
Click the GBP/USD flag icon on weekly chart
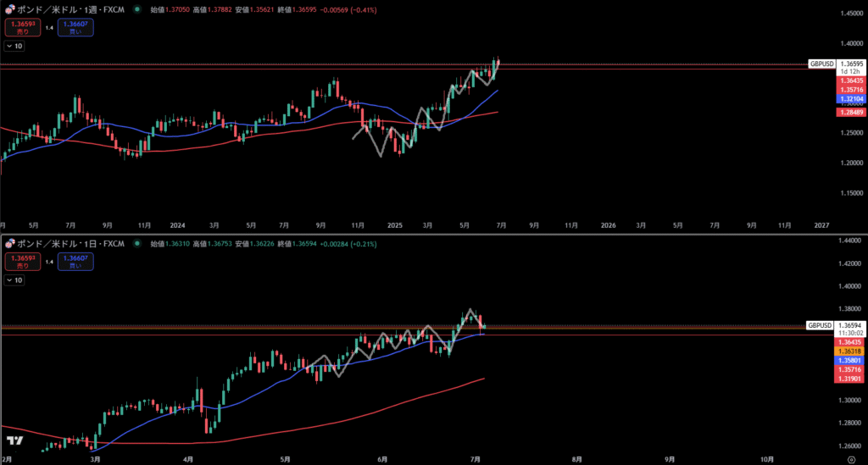10,9
